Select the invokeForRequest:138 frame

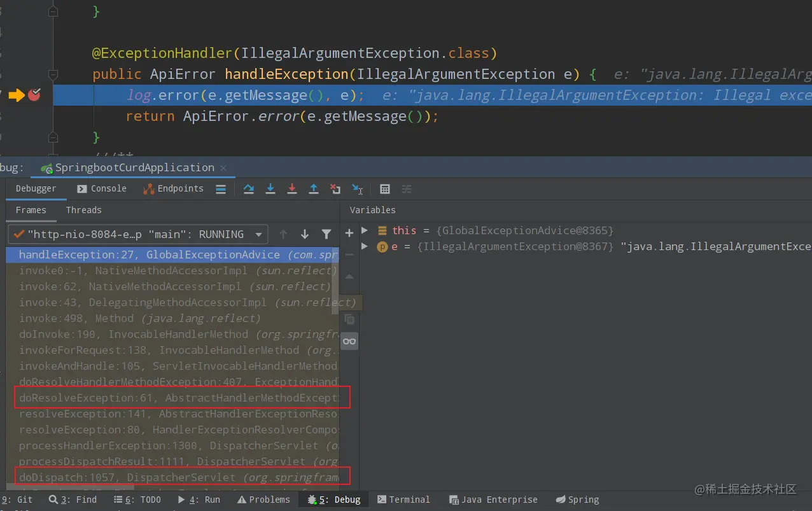click(172, 350)
